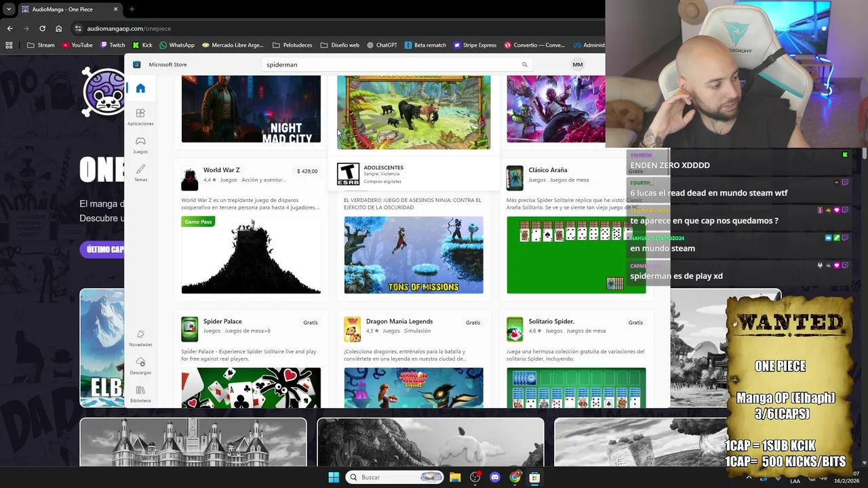The image size is (868, 488).
Task: Open Discord from taskbar
Action: tap(495, 477)
